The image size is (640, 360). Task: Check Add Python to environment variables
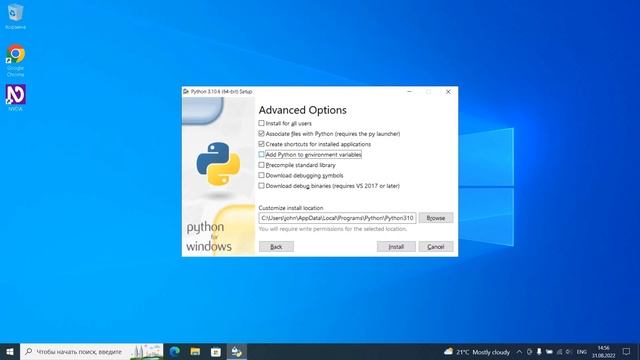coord(261,154)
